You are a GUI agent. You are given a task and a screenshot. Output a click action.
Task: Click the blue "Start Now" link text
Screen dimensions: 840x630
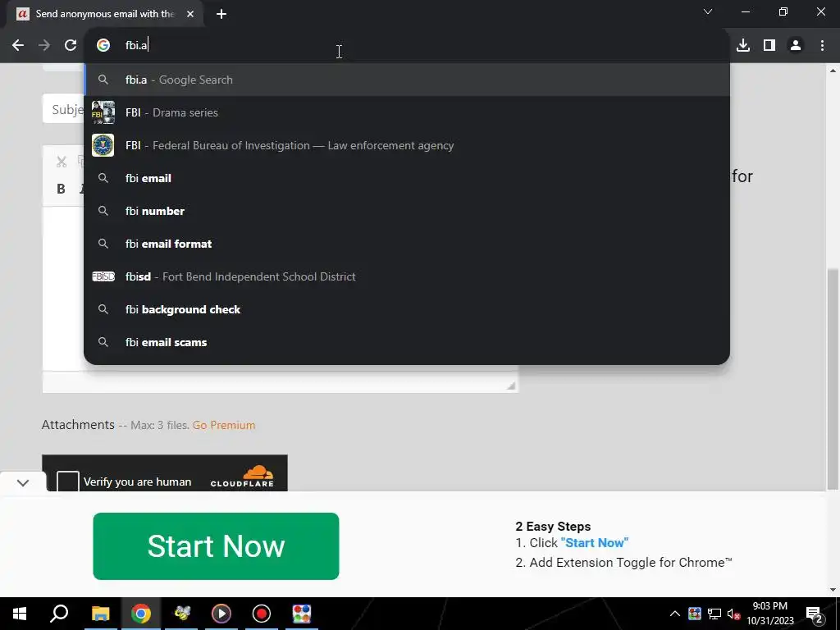(594, 543)
